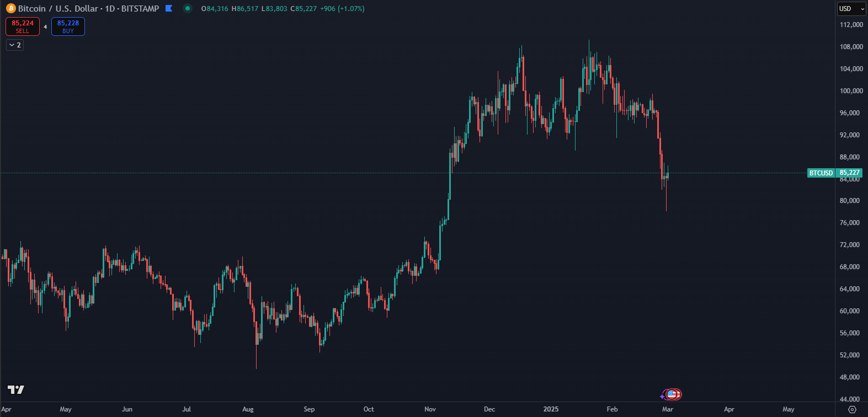
Task: Open the USD currency dropdown
Action: pos(851,9)
